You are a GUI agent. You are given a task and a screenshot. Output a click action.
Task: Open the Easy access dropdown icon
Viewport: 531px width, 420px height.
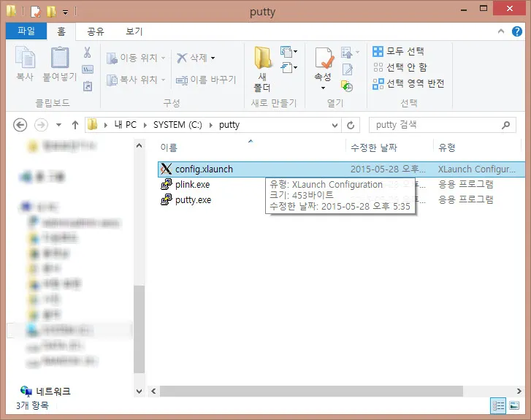(x=289, y=68)
